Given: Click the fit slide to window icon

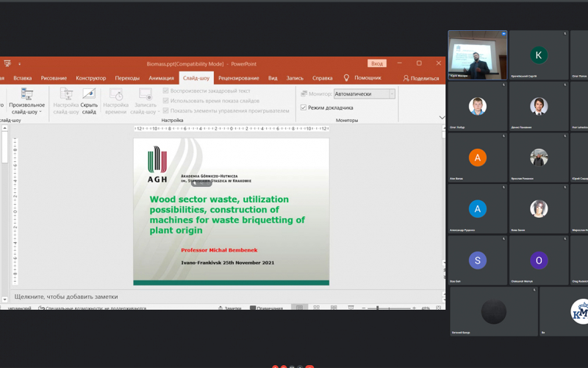Looking at the screenshot, I should coord(438,308).
